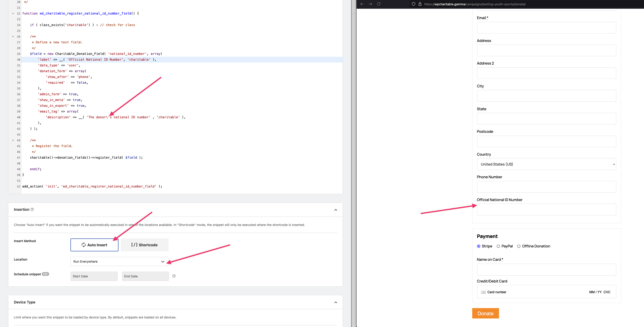Select the PayPal payment option

point(498,246)
